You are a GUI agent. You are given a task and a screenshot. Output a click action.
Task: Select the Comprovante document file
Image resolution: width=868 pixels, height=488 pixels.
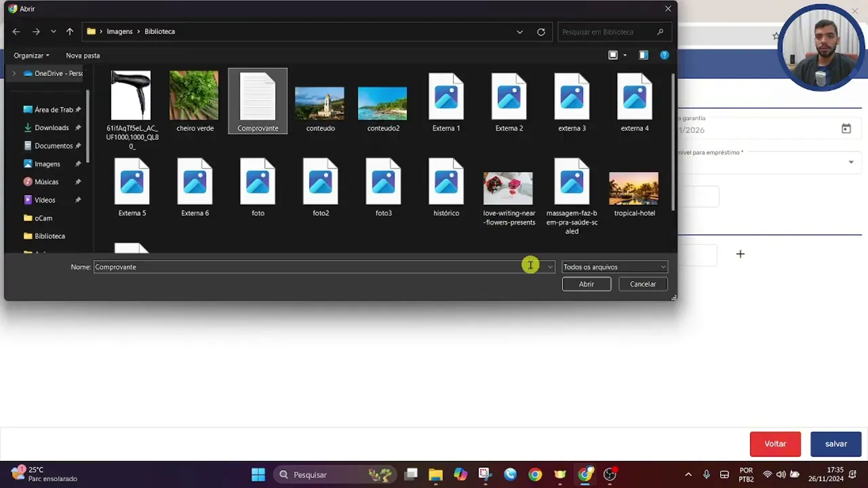258,101
